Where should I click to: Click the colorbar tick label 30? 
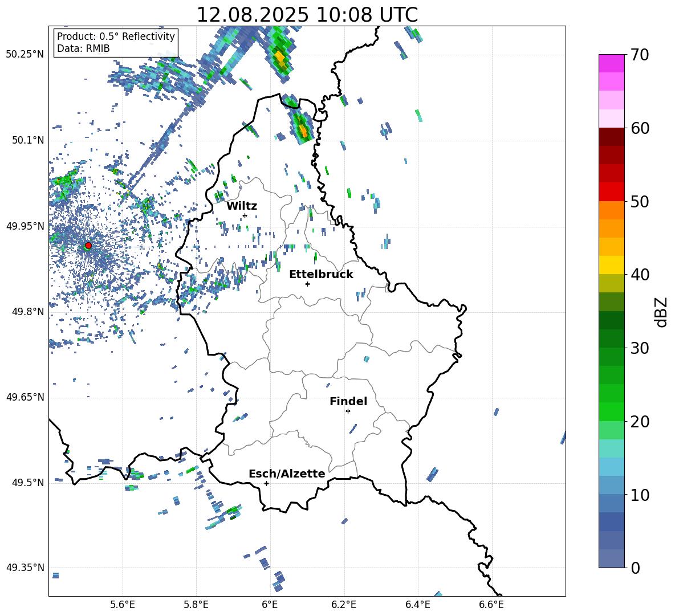640,348
